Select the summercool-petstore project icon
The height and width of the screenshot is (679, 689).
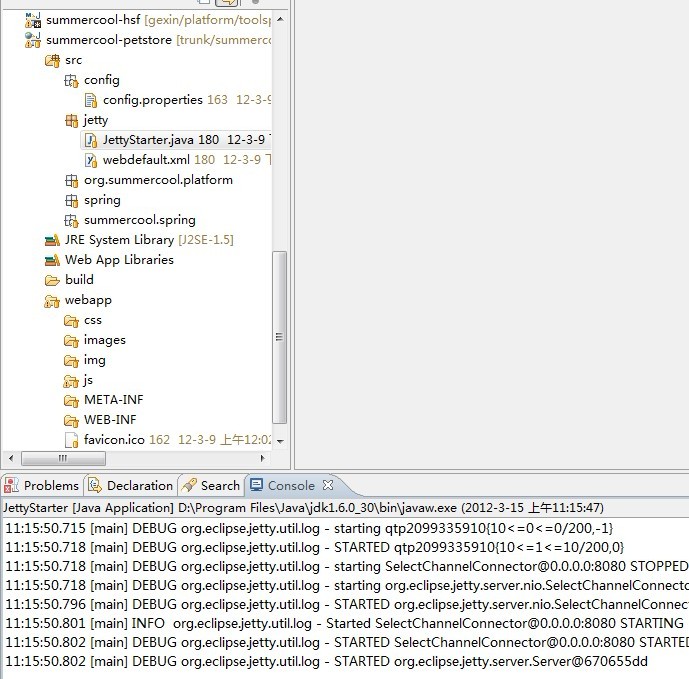coord(33,40)
